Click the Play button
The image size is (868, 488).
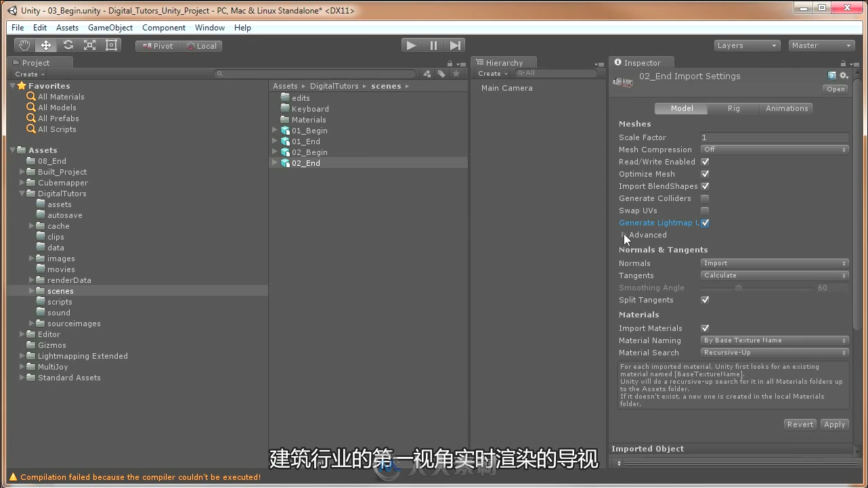click(x=411, y=45)
